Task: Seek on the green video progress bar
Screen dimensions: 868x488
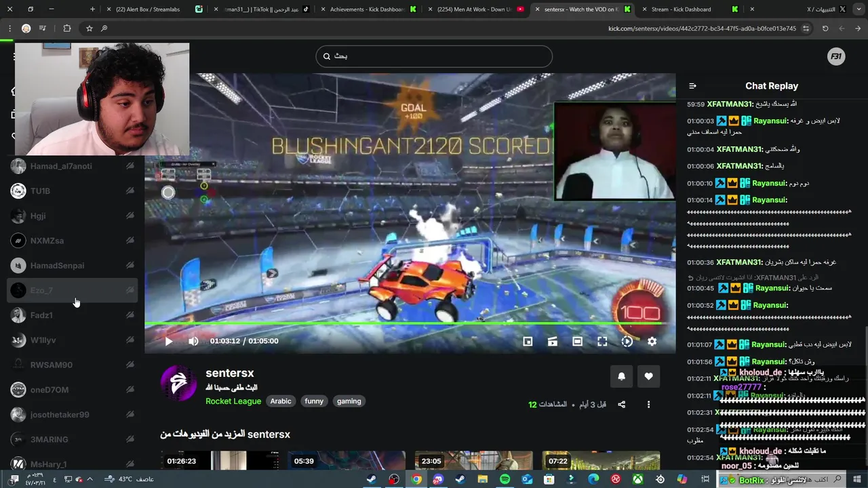Action: pyautogui.click(x=410, y=323)
